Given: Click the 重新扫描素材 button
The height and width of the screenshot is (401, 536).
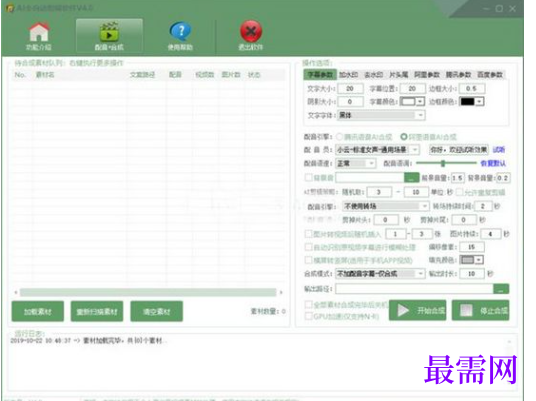Looking at the screenshot, I should 97,311.
